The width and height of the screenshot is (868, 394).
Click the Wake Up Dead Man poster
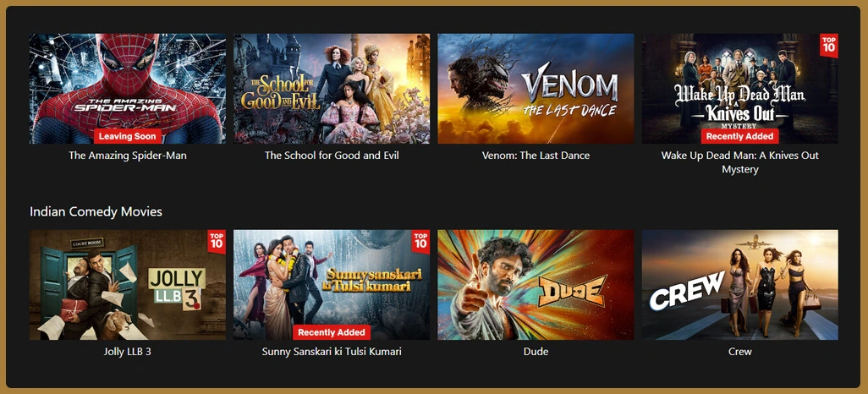tap(740, 89)
